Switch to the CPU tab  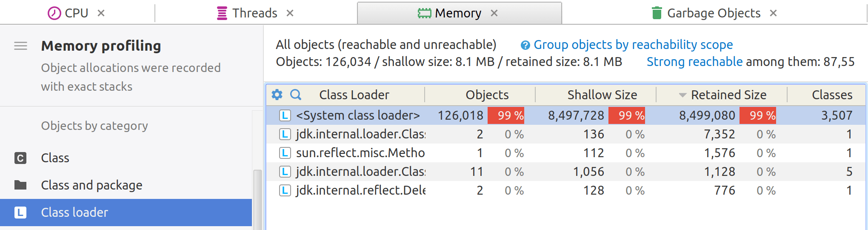68,13
